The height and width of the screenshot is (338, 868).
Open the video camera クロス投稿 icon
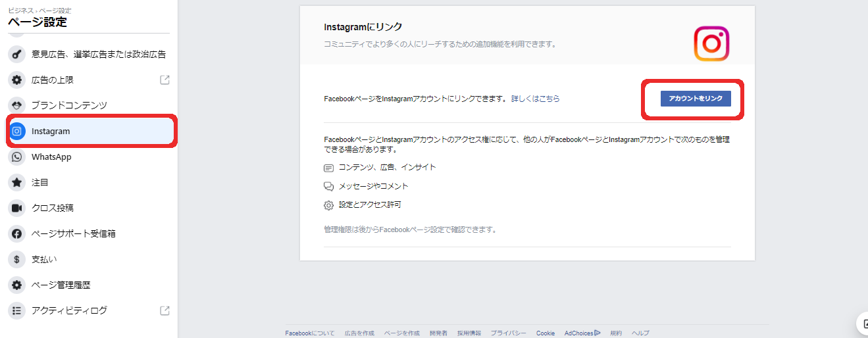pos(16,208)
